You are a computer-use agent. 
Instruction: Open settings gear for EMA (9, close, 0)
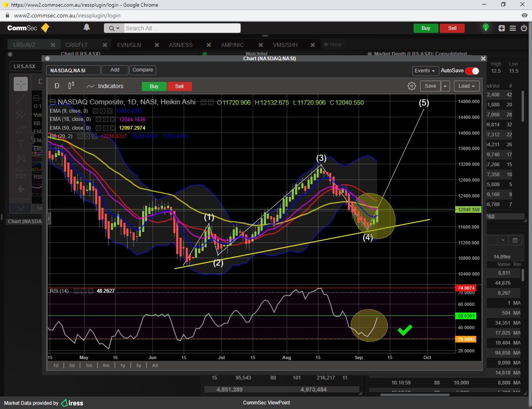click(x=102, y=111)
